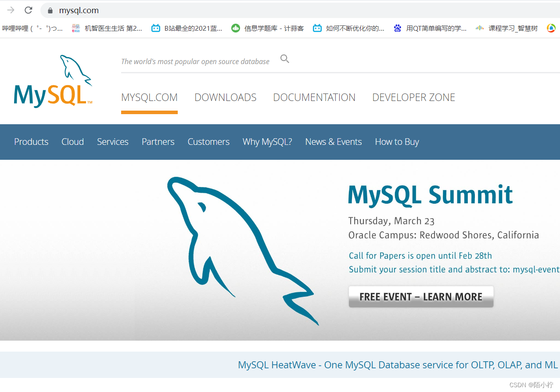560x392 pixels.
Task: Open Partners in the navigation bar
Action: tap(158, 142)
